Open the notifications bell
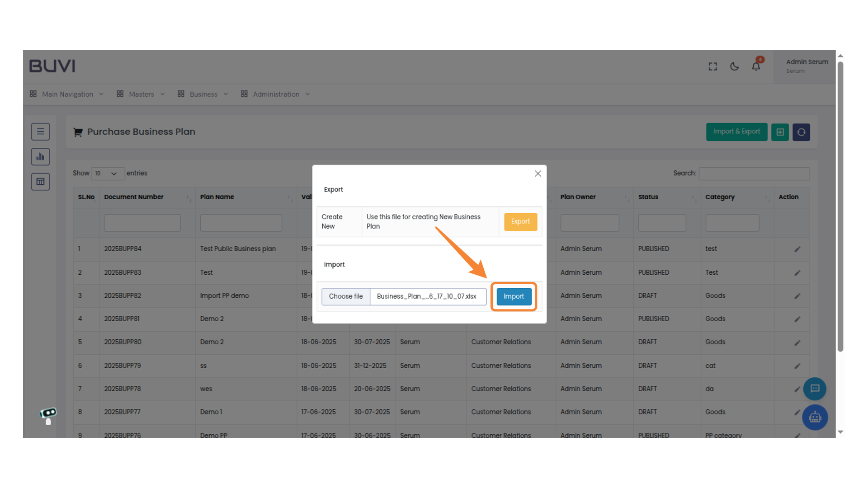 (756, 66)
